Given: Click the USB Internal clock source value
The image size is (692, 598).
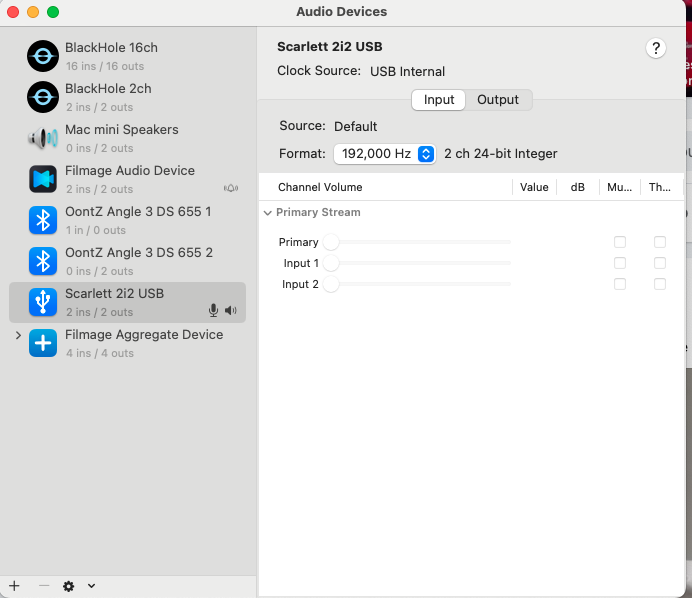Looking at the screenshot, I should click(x=407, y=71).
